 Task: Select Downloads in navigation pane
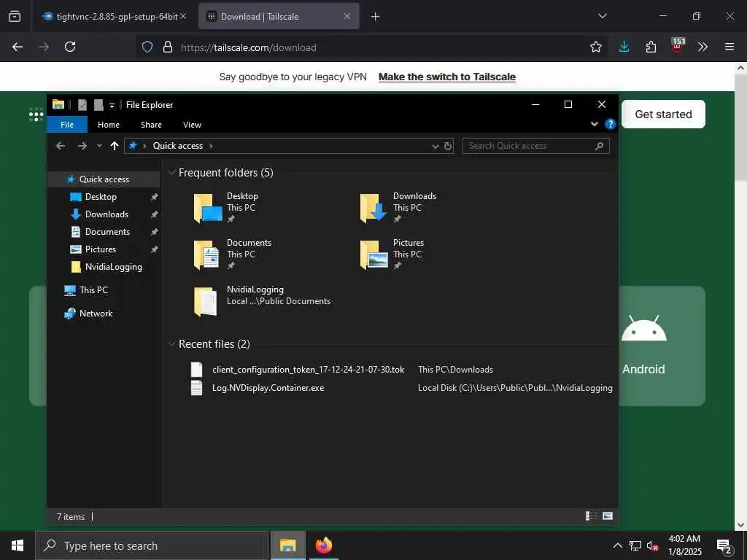pyautogui.click(x=104, y=214)
